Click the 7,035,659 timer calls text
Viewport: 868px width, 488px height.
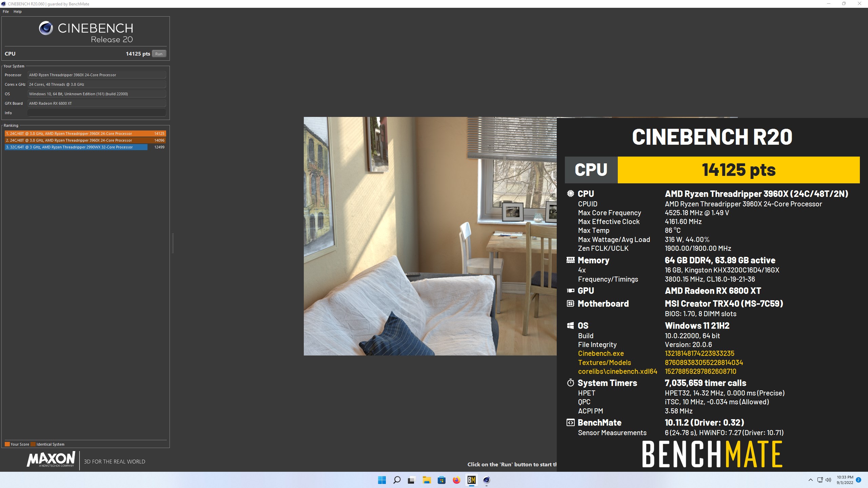coord(705,383)
